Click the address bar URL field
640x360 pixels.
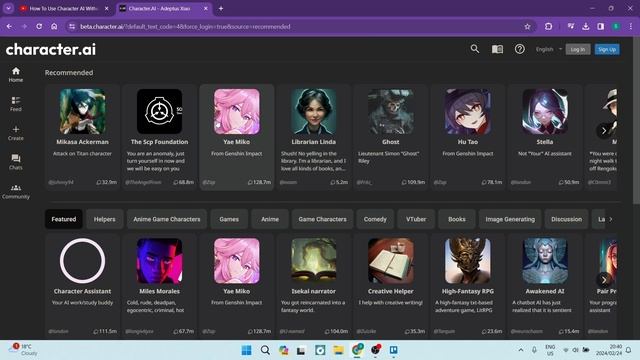coord(294,27)
